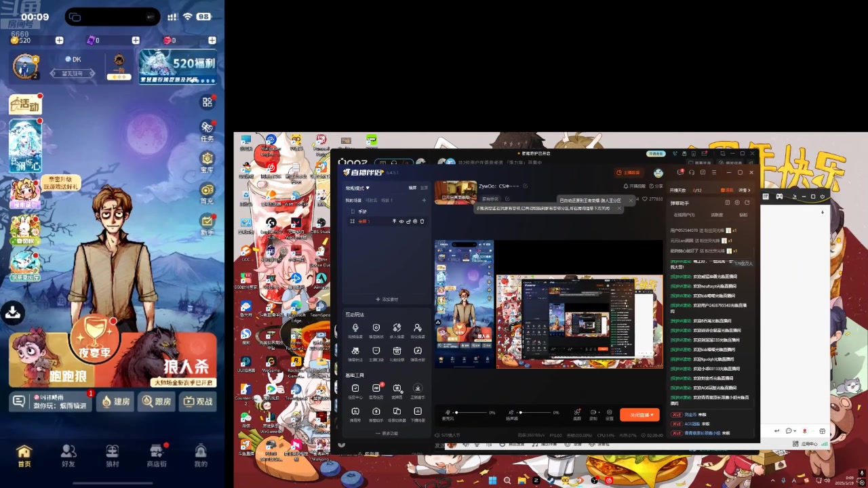Open the 宝库 treasury icon in the game
This screenshot has width=868, height=488.
207,161
